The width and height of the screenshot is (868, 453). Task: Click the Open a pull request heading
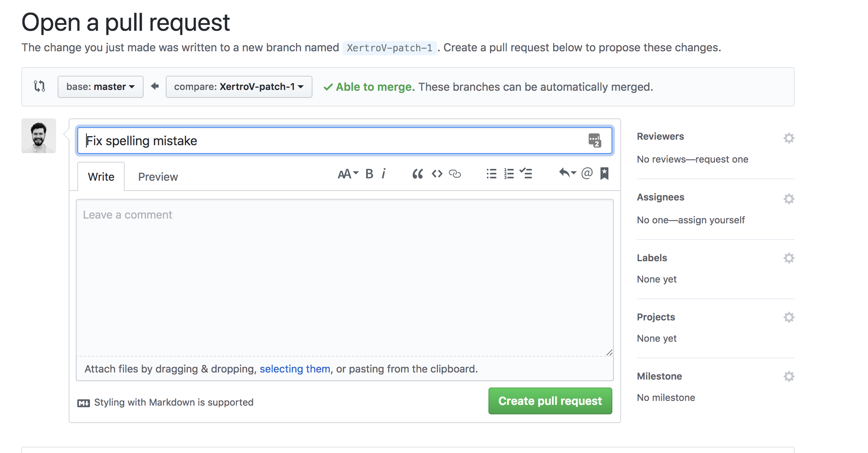(125, 22)
